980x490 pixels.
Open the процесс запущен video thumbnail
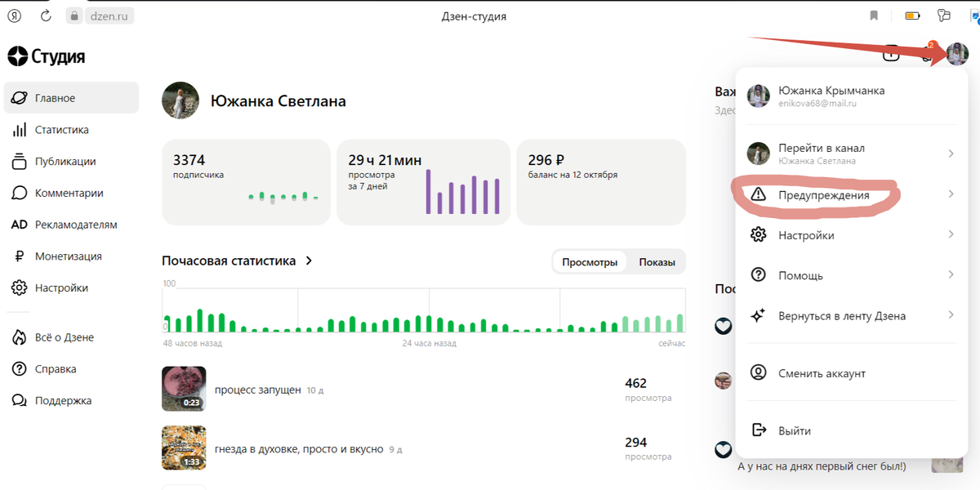[x=184, y=389]
